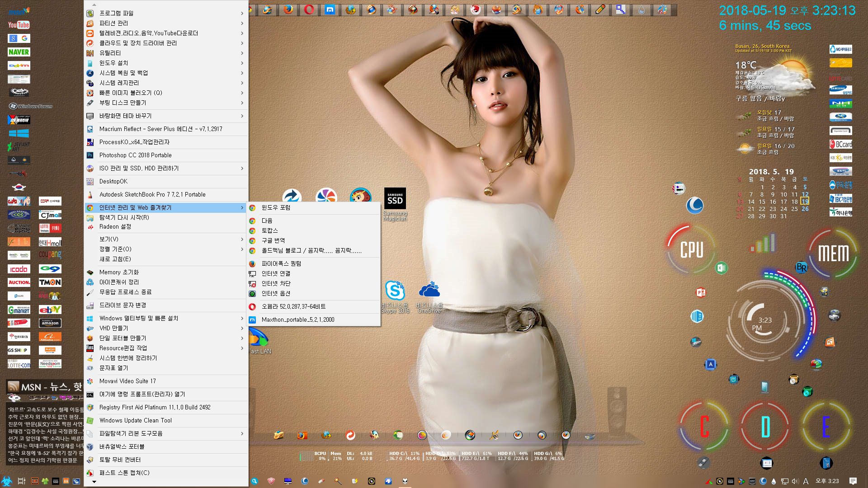Open Registry First Aid Platinum entry
The image size is (868, 488).
point(166,407)
